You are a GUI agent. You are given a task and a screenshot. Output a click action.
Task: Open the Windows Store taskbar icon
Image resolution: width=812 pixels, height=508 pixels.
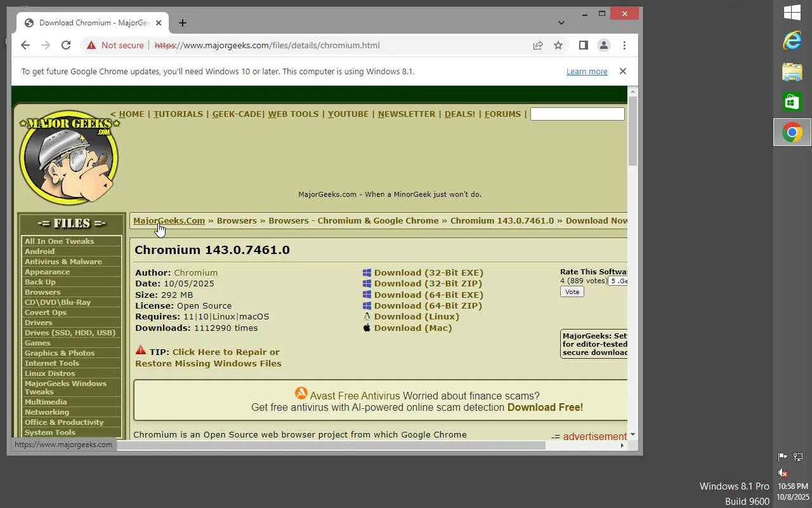[x=792, y=102]
